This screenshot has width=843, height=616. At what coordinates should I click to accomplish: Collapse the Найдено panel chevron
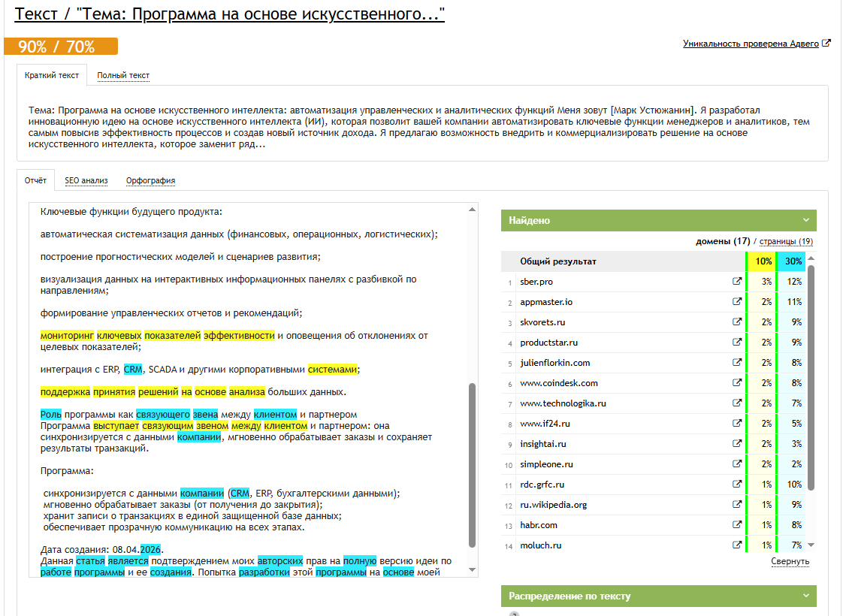806,220
